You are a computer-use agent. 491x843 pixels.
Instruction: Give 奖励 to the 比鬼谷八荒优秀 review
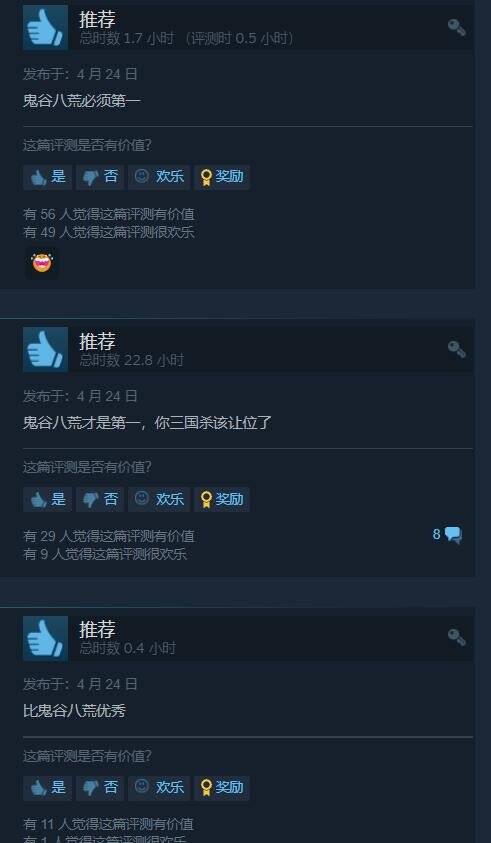222,788
